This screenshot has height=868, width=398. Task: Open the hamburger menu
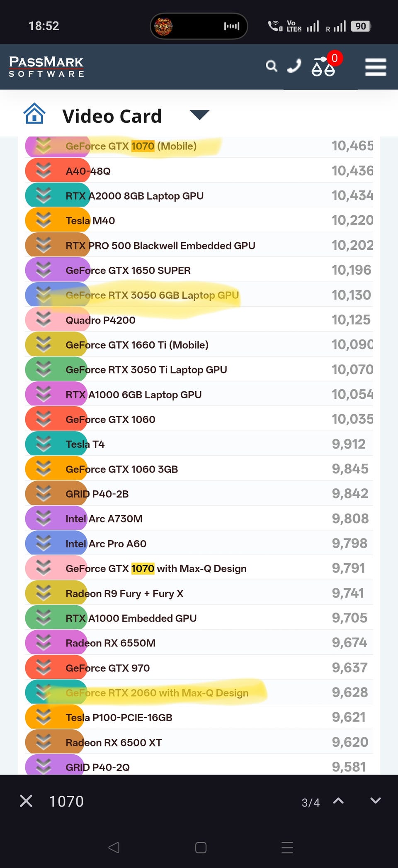(x=376, y=67)
